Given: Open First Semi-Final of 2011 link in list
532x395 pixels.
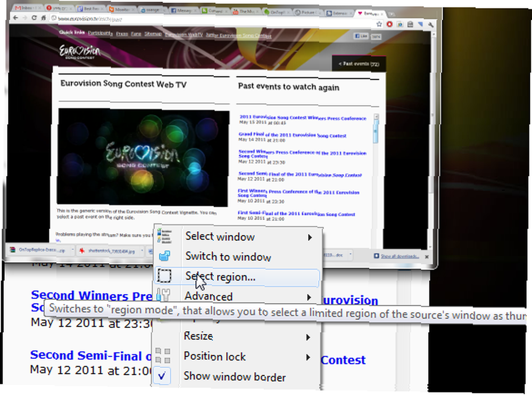Looking at the screenshot, I should [296, 214].
